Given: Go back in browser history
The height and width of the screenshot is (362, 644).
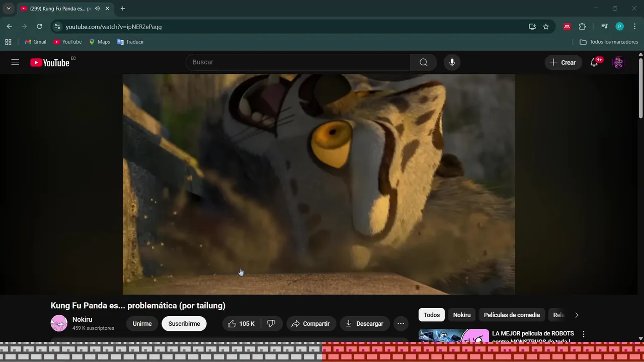Looking at the screenshot, I should [x=9, y=27].
